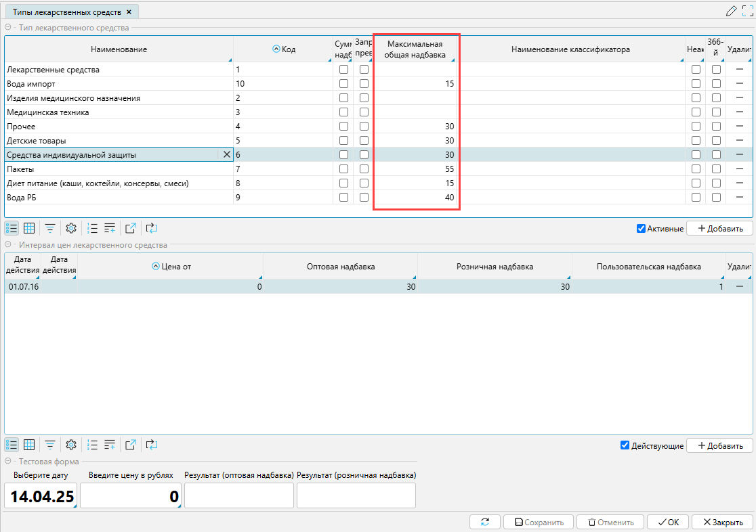Click the refresh button beside Сохранить
The height and width of the screenshot is (532, 756).
point(485,523)
